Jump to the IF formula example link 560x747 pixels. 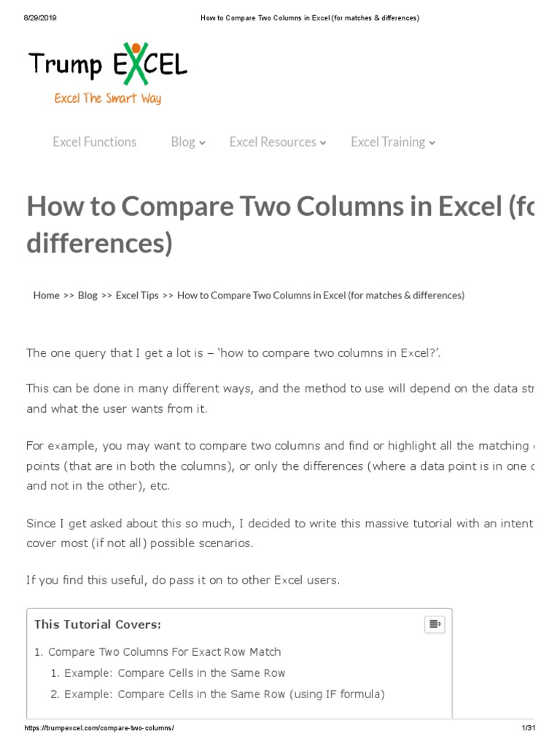(x=224, y=694)
